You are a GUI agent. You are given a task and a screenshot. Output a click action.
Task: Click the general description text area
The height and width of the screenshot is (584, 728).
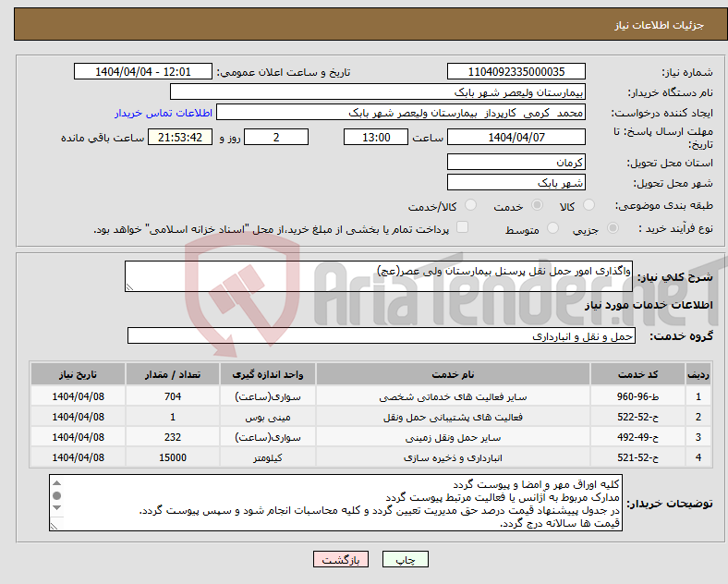pyautogui.click(x=379, y=276)
